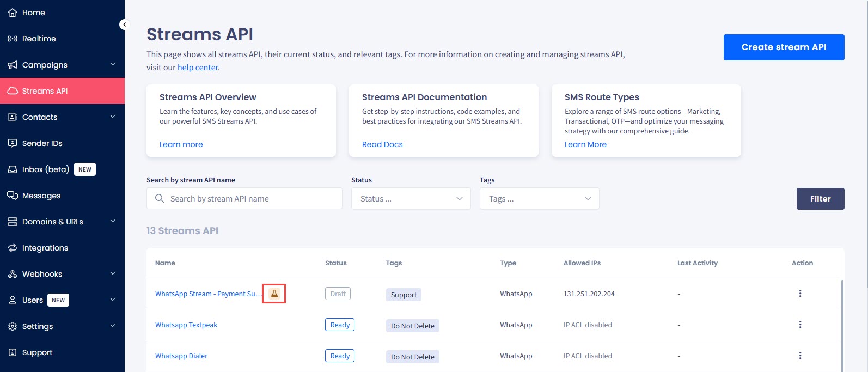This screenshot has height=372, width=868.
Task: Click the Domains & URLs server icon
Action: [x=13, y=222]
